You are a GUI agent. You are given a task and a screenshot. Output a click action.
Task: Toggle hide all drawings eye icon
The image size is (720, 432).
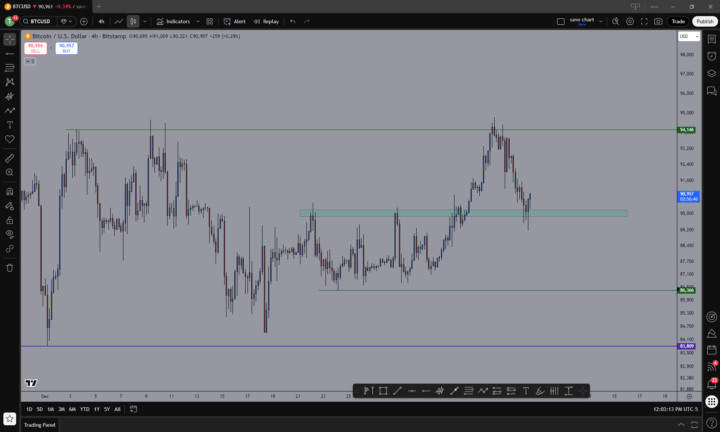coord(10,235)
